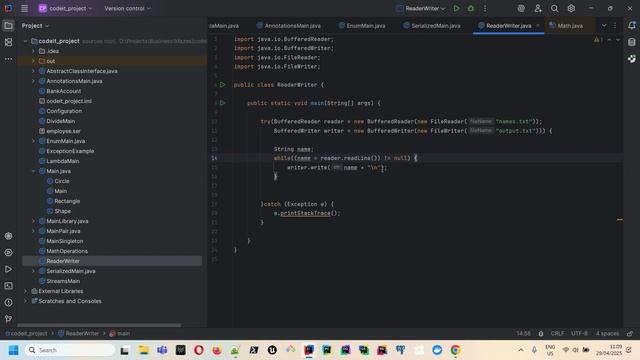
Task: Close the ReaderWriter.java tab
Action: tap(538, 26)
